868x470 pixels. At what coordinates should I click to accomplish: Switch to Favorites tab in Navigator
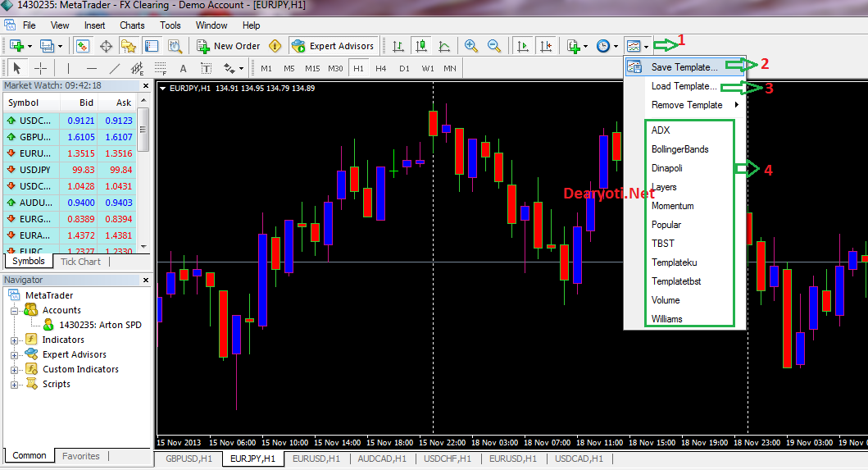click(x=81, y=456)
